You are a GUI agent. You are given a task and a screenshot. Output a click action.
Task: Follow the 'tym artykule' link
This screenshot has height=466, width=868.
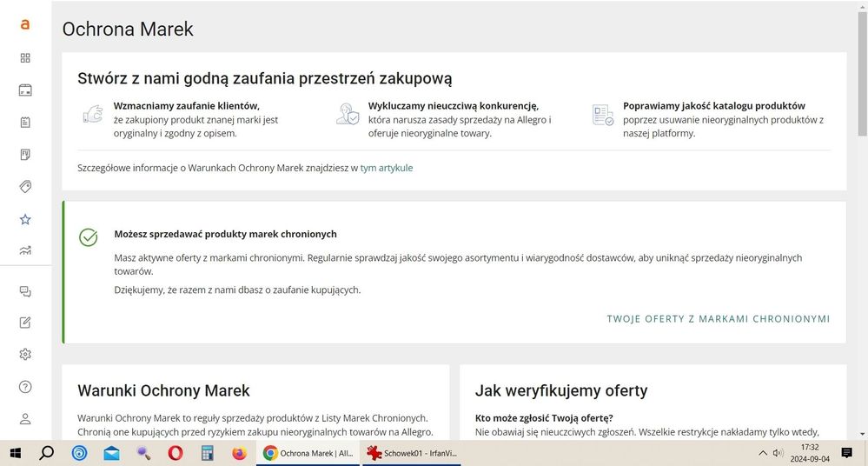(387, 168)
